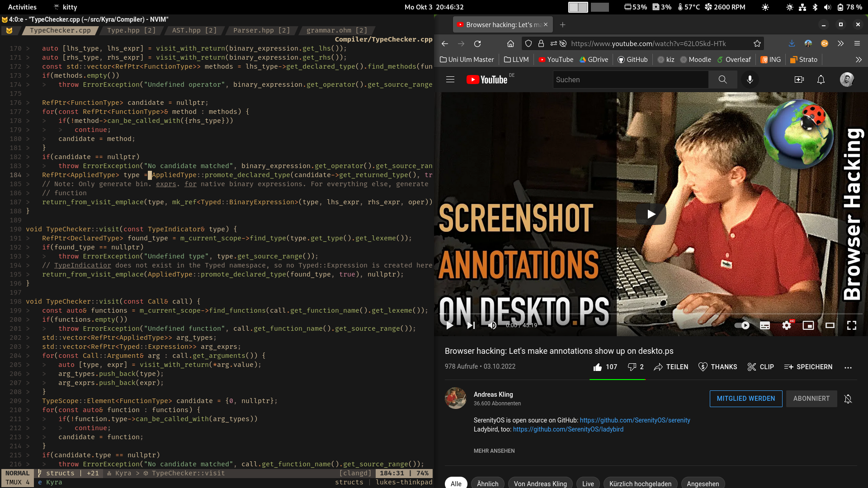Open YouTube hamburger guide menu
The width and height of the screenshot is (868, 488).
coord(450,80)
